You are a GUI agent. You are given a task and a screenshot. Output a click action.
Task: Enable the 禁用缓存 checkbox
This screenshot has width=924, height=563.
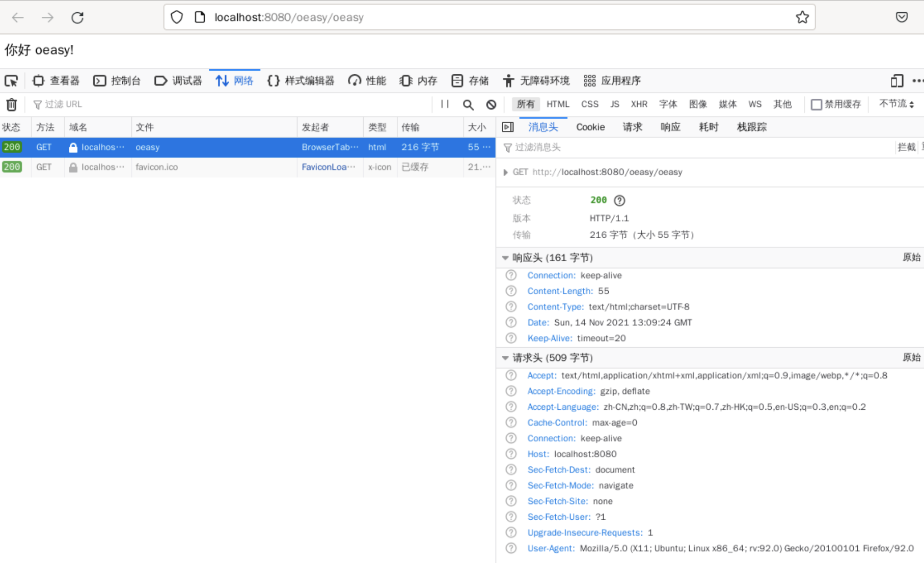pos(816,104)
